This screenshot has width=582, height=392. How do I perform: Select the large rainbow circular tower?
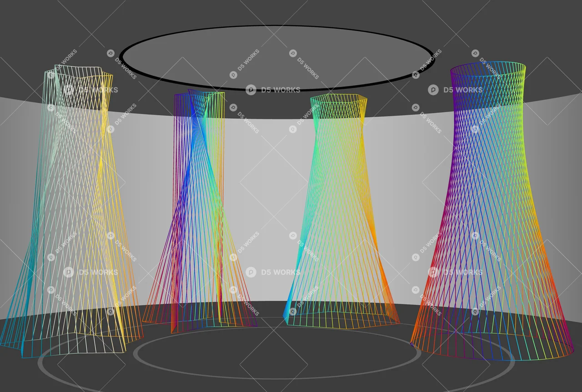click(491, 205)
